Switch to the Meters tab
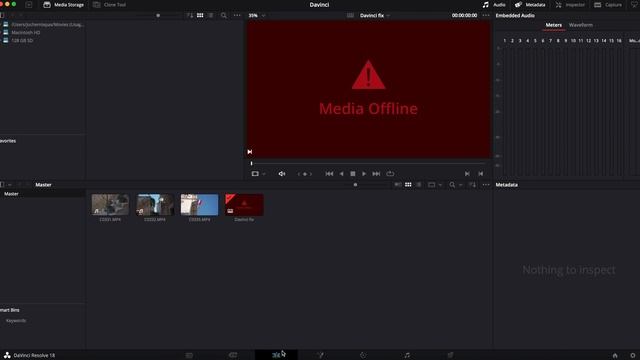 point(553,25)
